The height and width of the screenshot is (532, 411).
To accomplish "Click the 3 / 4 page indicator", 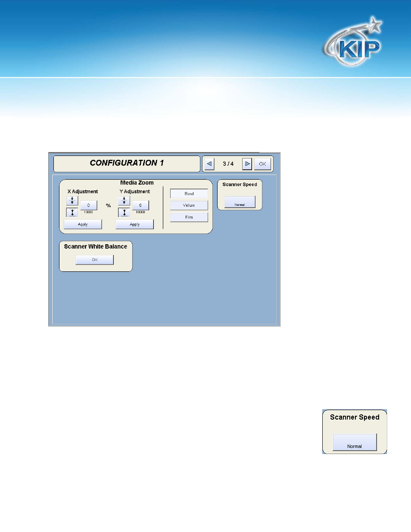I will point(228,164).
